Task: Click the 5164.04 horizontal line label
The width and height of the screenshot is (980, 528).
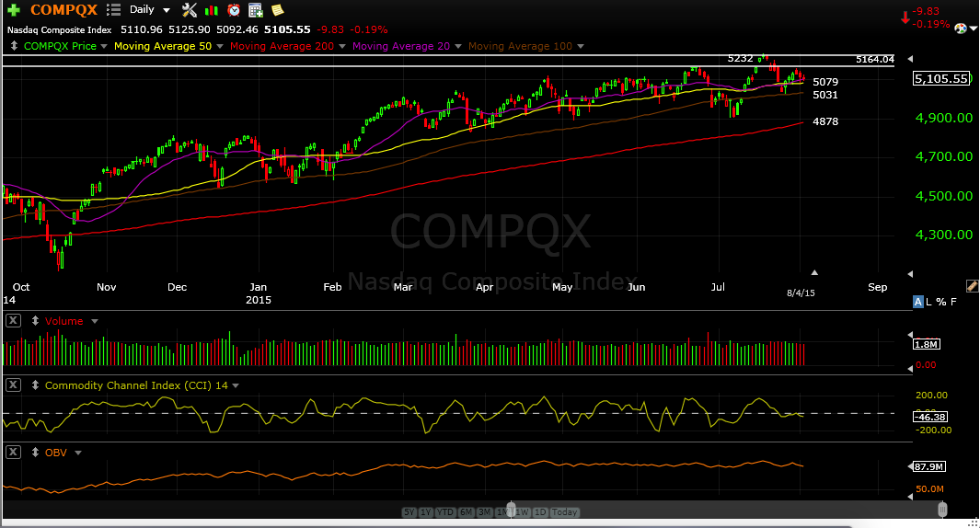Action: pyautogui.click(x=875, y=59)
